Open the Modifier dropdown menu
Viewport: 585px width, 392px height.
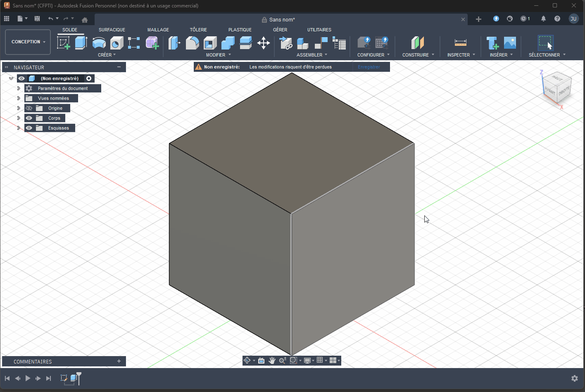(x=229, y=54)
